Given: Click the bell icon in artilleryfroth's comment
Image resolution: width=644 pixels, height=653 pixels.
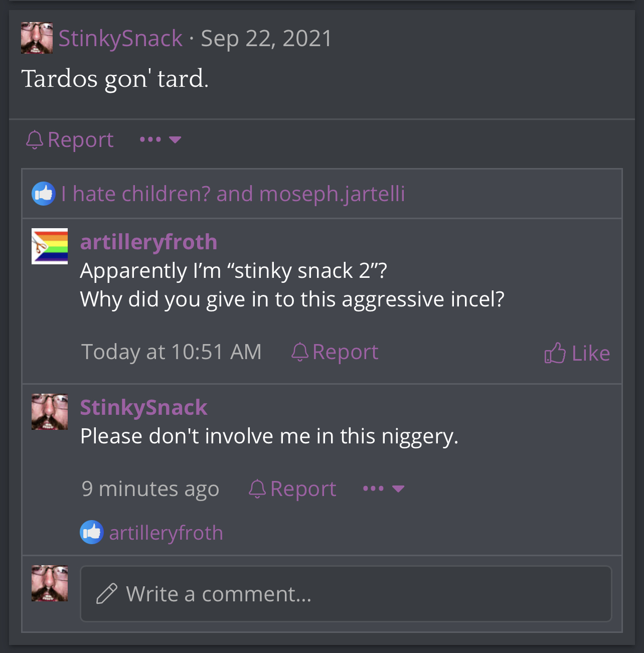Looking at the screenshot, I should coord(300,352).
